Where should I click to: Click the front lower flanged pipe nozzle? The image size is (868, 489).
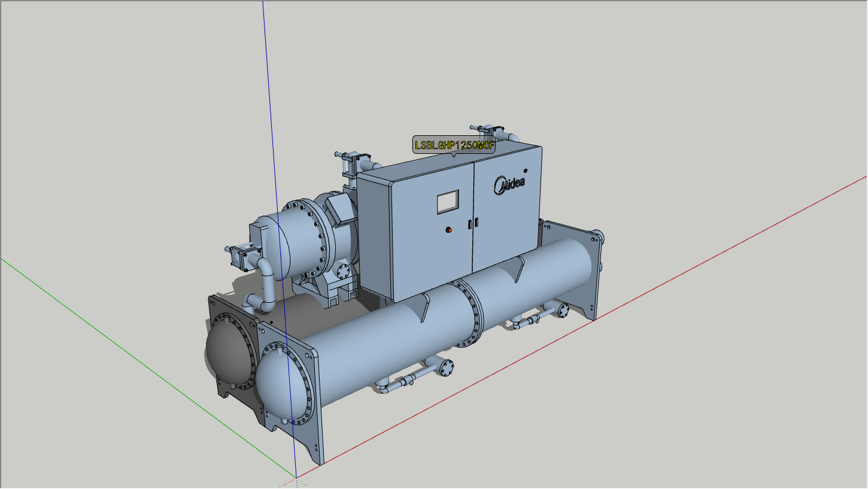445,367
